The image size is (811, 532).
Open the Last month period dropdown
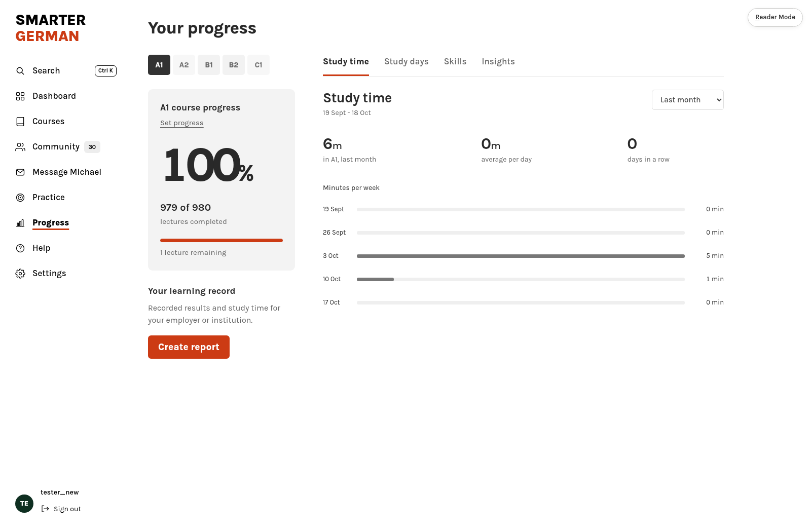(x=688, y=100)
